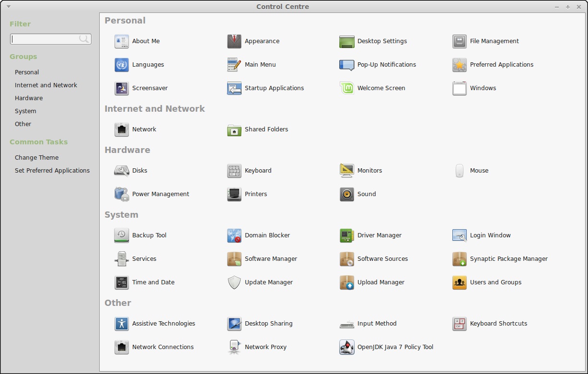Open the Windows settings icon
This screenshot has height=374, width=588.
tap(460, 88)
